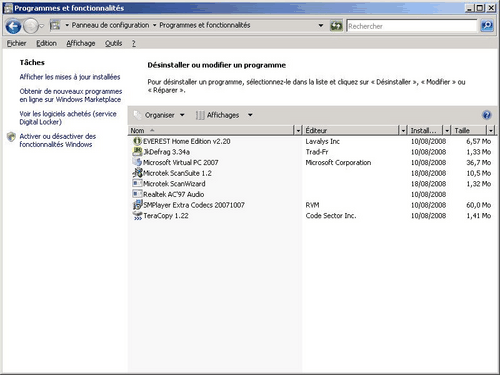
Task: Select EVEREST Home Edition v2.20 row
Action: pyautogui.click(x=312, y=141)
